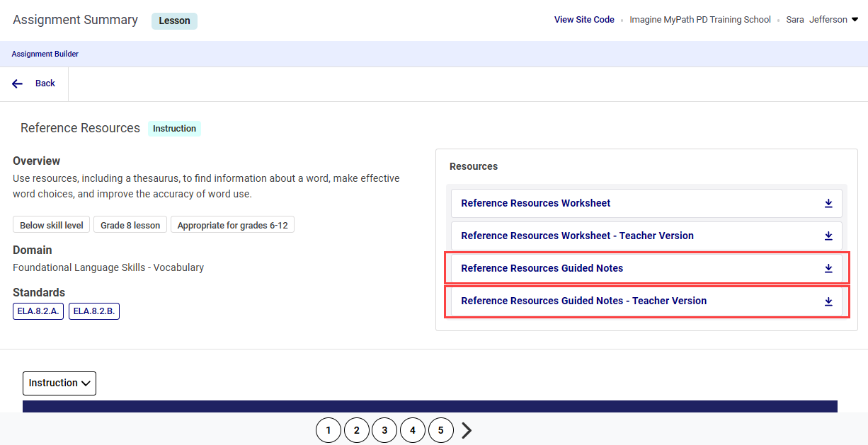Go to next pages with right chevron

click(467, 430)
